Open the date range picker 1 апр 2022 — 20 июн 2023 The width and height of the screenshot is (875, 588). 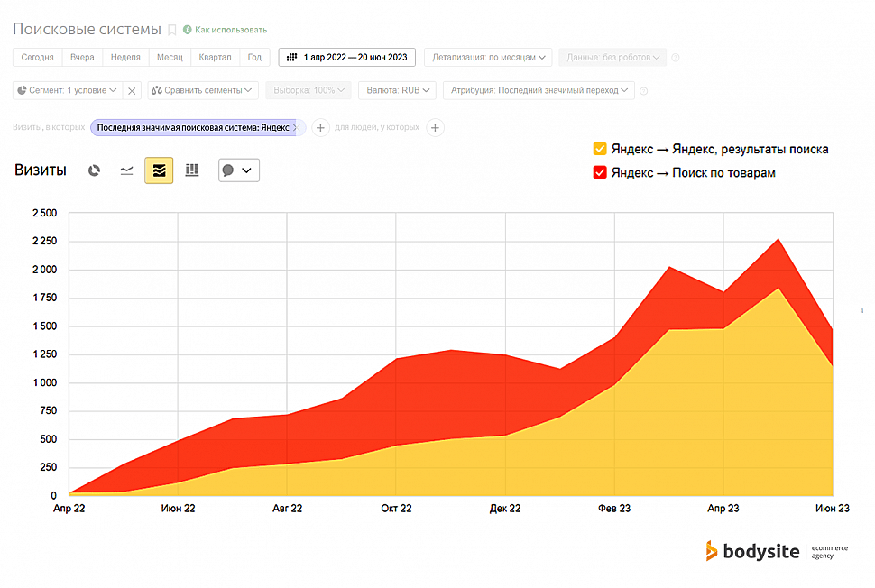(347, 57)
